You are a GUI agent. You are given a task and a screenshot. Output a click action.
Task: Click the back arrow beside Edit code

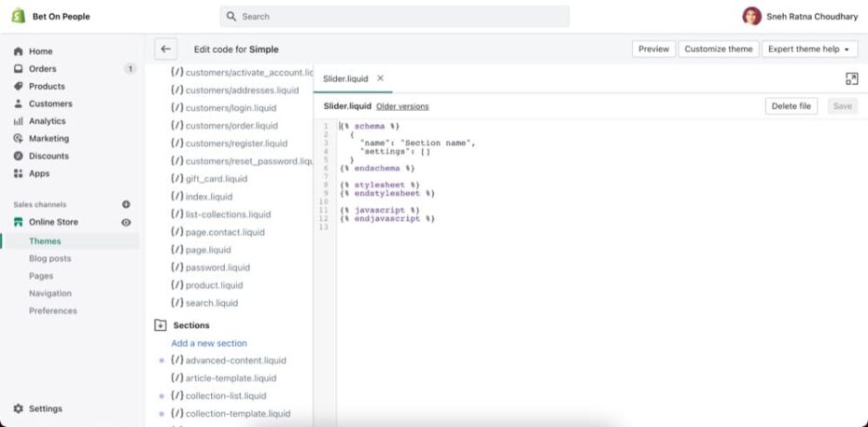[x=165, y=49]
